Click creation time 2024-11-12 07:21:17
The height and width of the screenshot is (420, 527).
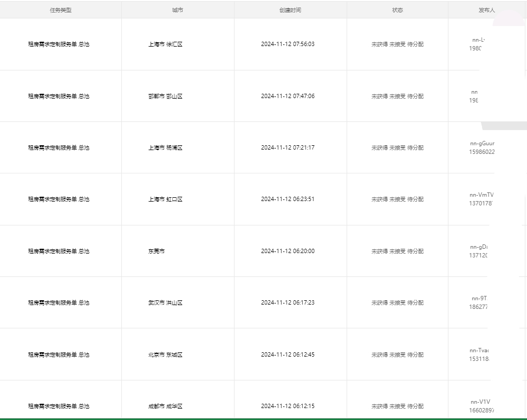pyautogui.click(x=288, y=148)
